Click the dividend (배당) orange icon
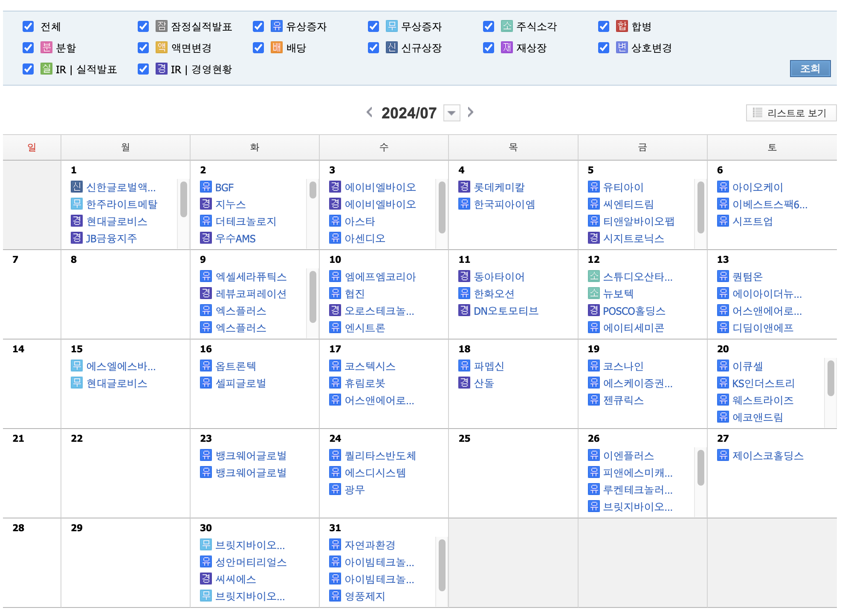The image size is (845, 616). click(276, 47)
